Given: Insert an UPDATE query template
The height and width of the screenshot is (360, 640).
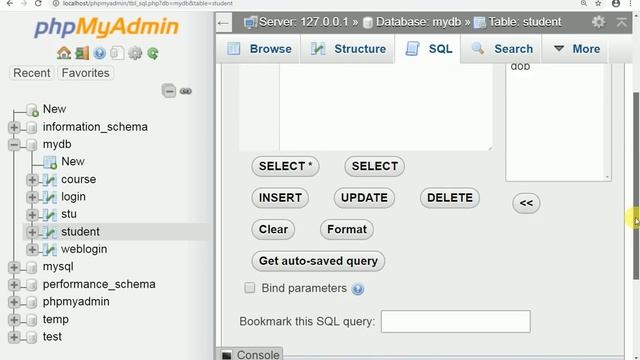Looking at the screenshot, I should tap(364, 198).
